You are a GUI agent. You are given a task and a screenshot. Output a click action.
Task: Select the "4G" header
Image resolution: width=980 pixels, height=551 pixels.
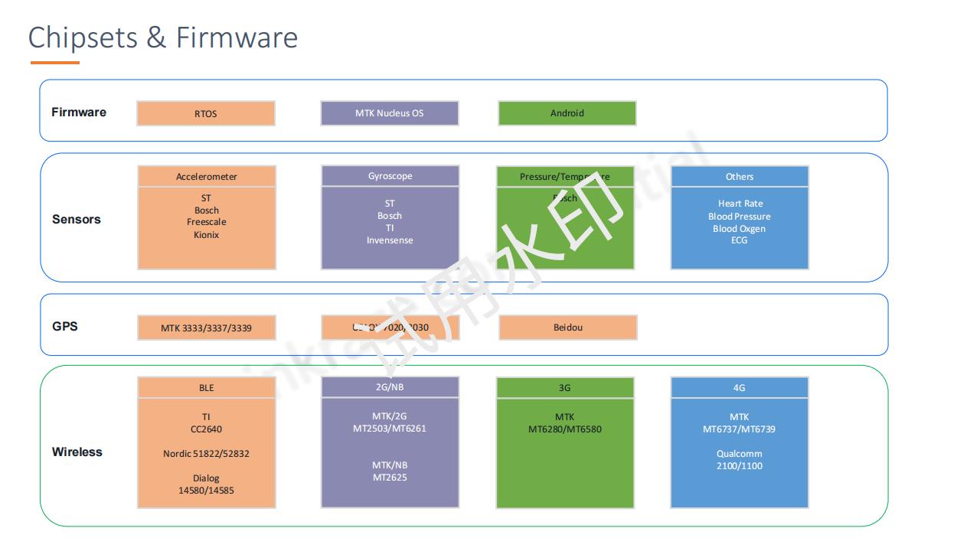tap(740, 387)
